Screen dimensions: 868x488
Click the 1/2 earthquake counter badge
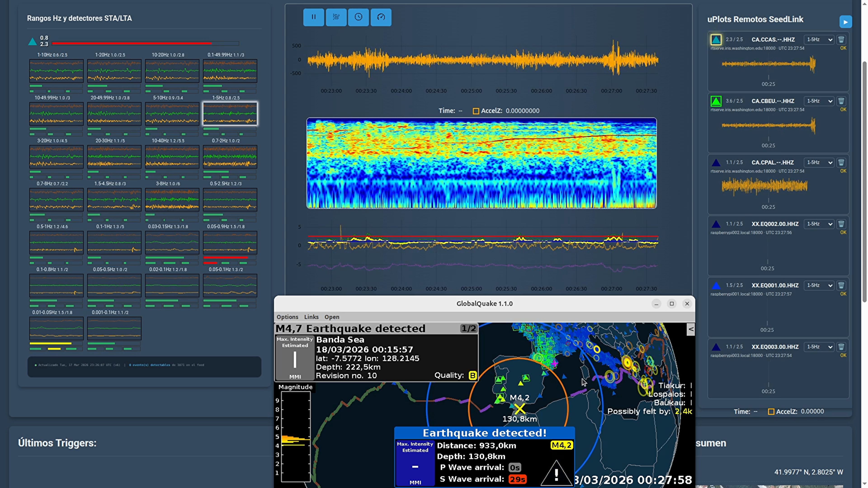point(468,329)
